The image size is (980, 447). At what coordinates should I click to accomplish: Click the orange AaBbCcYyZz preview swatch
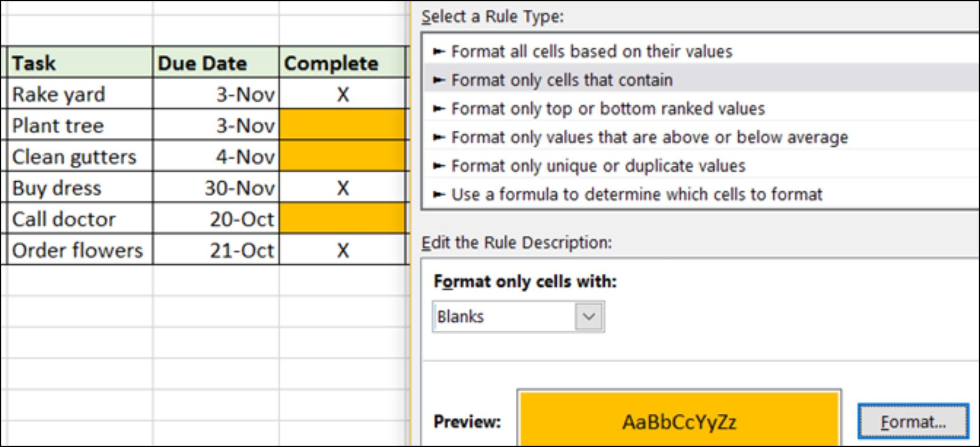point(678,420)
